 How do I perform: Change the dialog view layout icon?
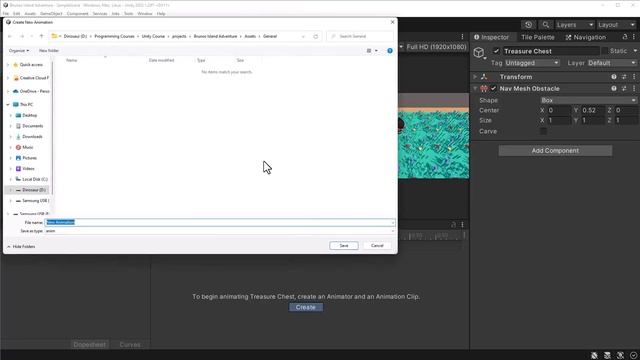coord(369,51)
